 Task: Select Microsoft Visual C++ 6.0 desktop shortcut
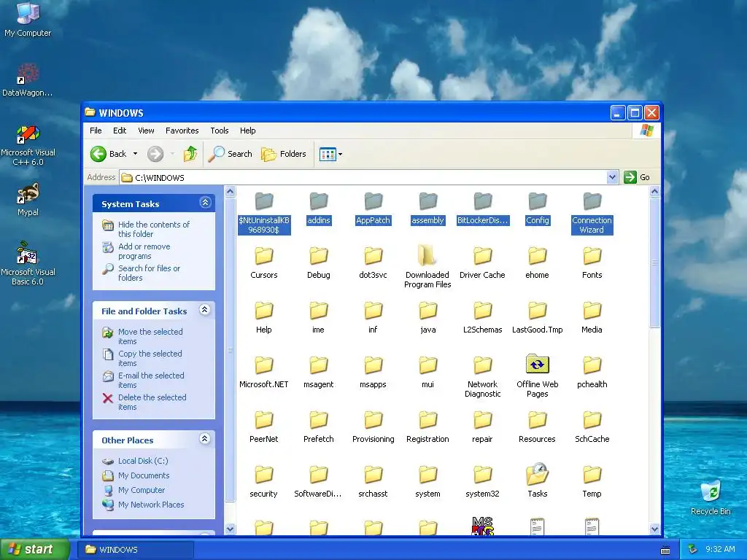pos(28,145)
